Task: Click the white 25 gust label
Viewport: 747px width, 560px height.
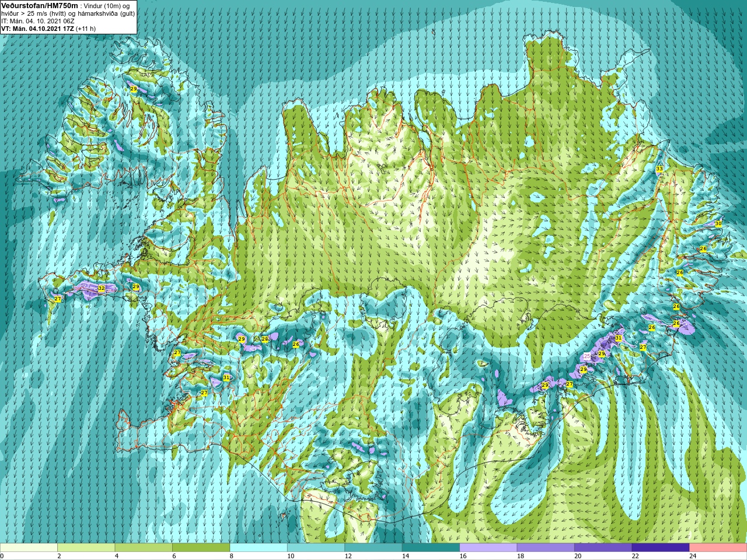Action: tap(587, 356)
